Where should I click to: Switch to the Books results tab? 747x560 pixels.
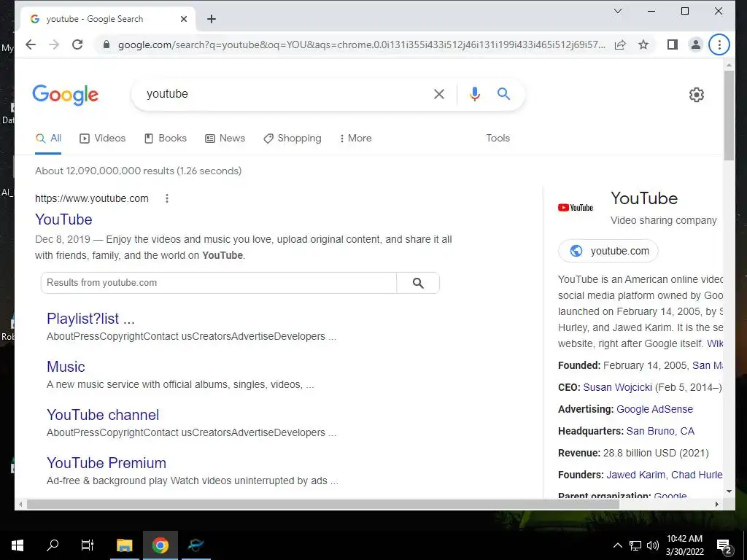166,139
